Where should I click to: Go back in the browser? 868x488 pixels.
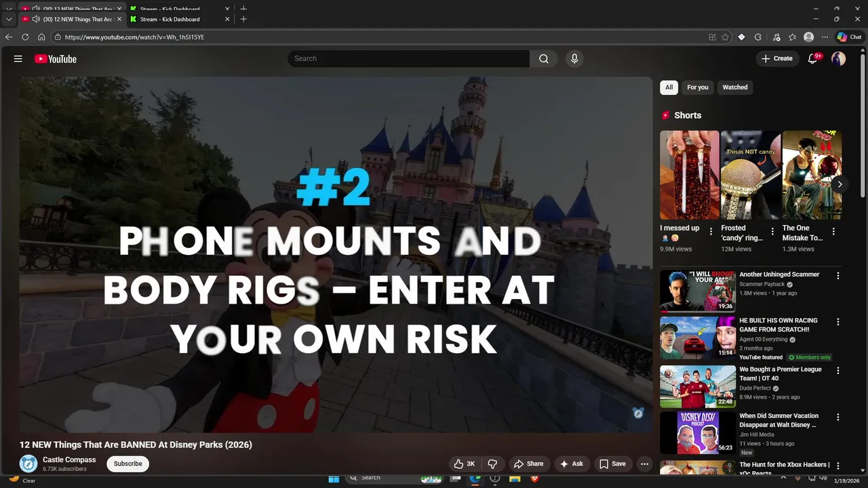click(x=9, y=37)
